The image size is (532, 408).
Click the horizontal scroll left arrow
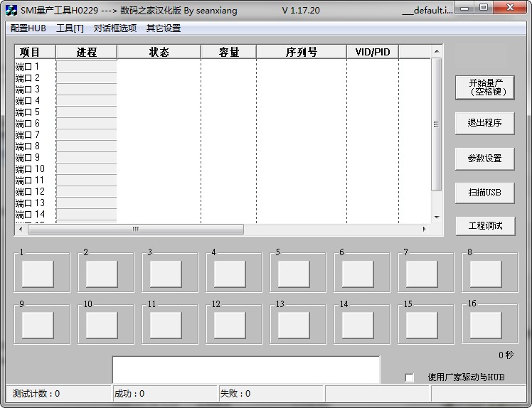coord(21,229)
